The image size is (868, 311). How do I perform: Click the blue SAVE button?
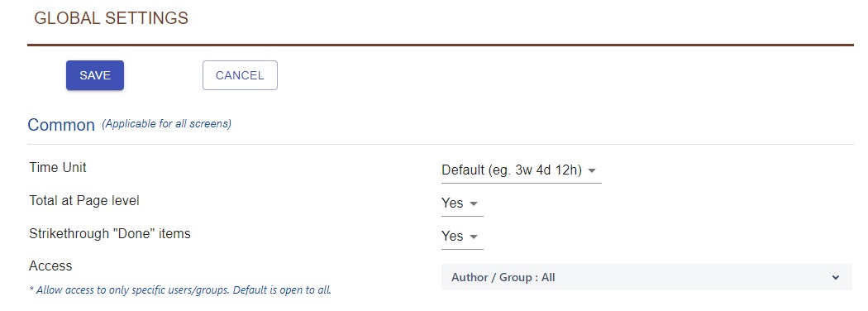click(95, 75)
